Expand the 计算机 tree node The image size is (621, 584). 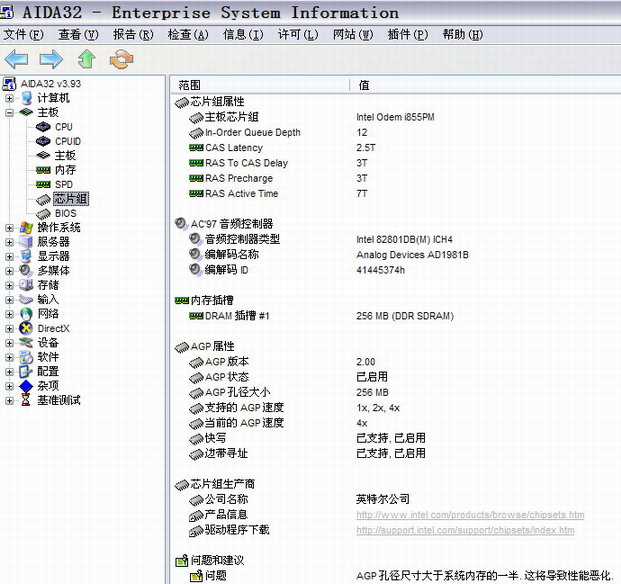pos(10,98)
